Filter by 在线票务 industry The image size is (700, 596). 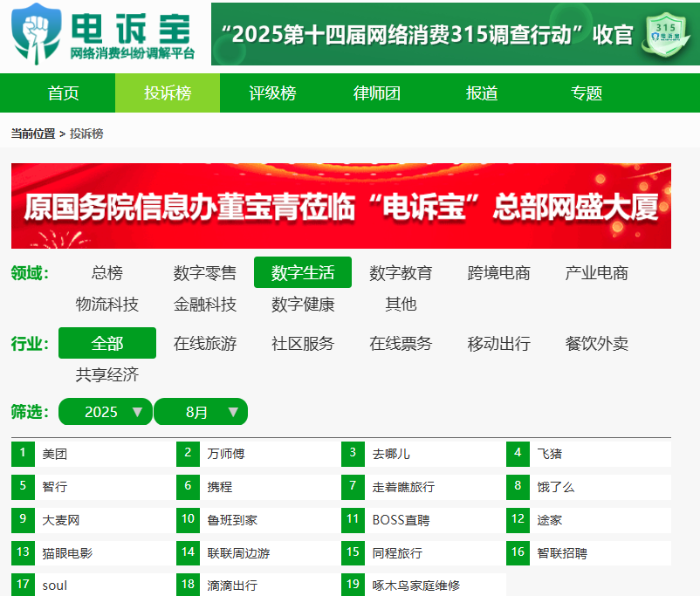click(401, 343)
